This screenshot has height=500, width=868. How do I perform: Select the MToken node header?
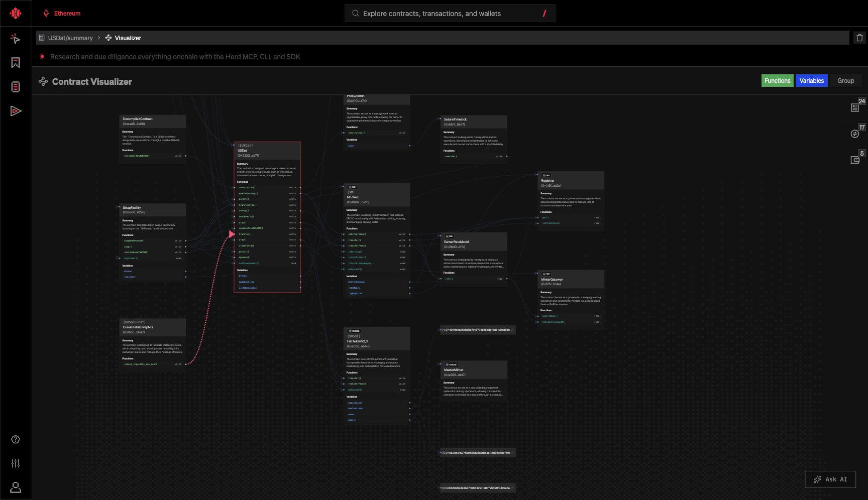tap(377, 194)
